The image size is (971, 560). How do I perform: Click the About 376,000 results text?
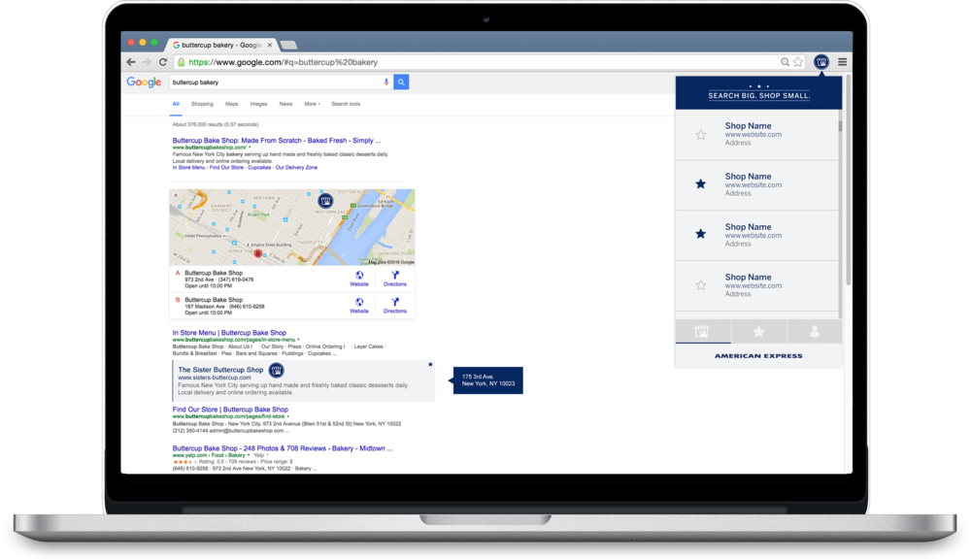(215, 124)
